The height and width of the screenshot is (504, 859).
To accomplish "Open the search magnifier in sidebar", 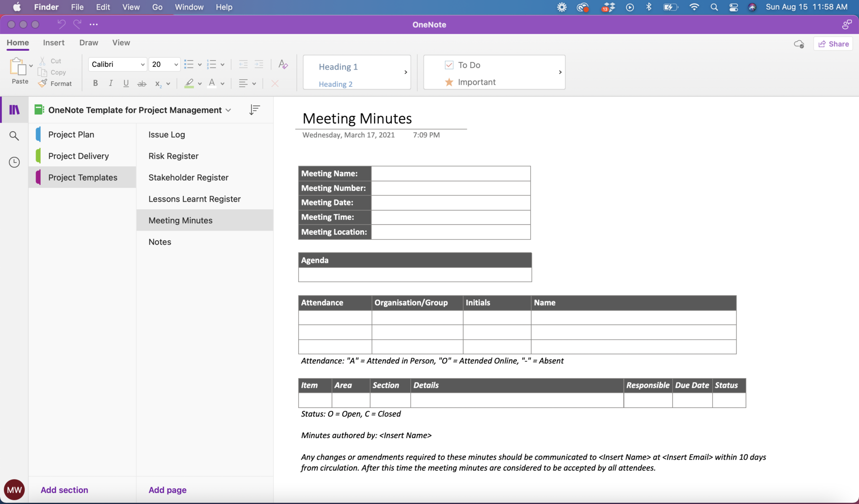I will coord(14,136).
